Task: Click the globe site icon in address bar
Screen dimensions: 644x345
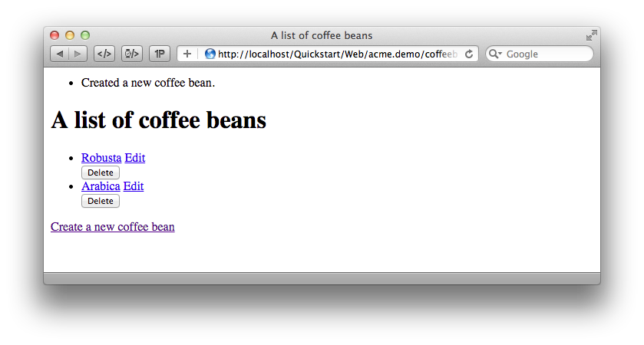Action: [210, 54]
